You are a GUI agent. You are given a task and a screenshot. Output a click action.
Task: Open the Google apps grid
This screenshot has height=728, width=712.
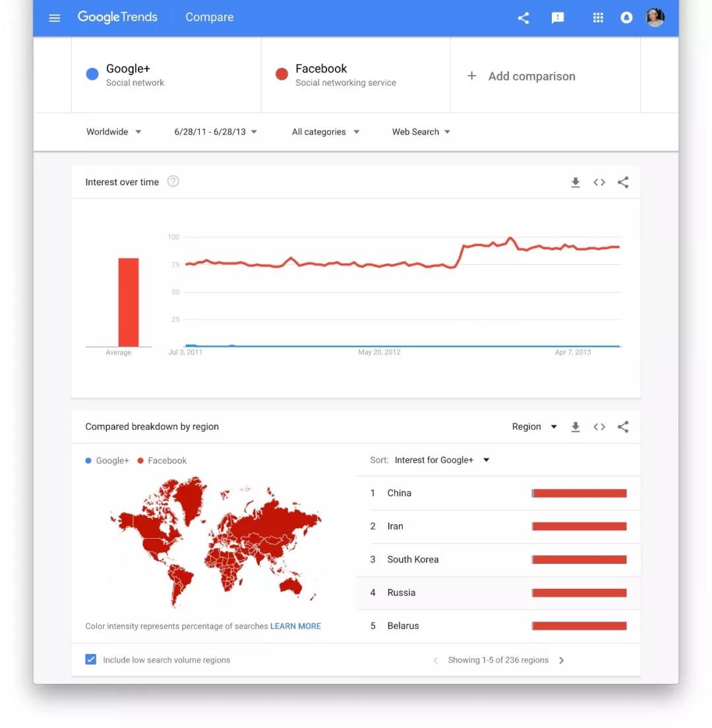598,18
